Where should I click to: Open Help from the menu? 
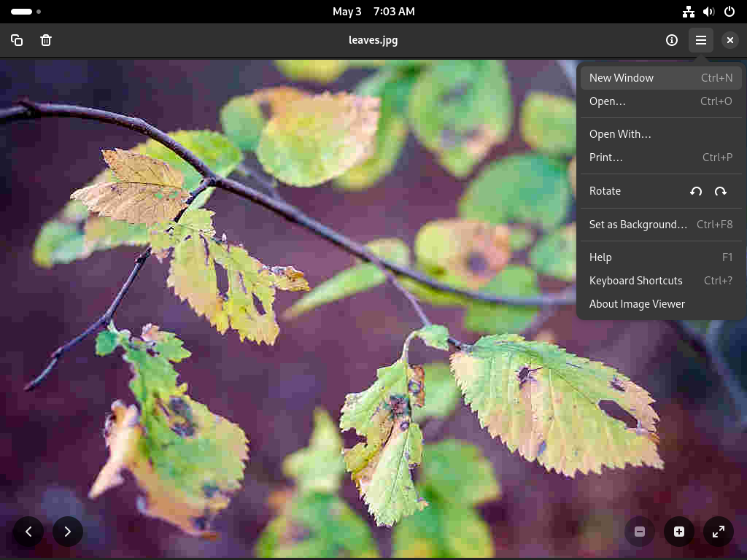[x=661, y=257]
